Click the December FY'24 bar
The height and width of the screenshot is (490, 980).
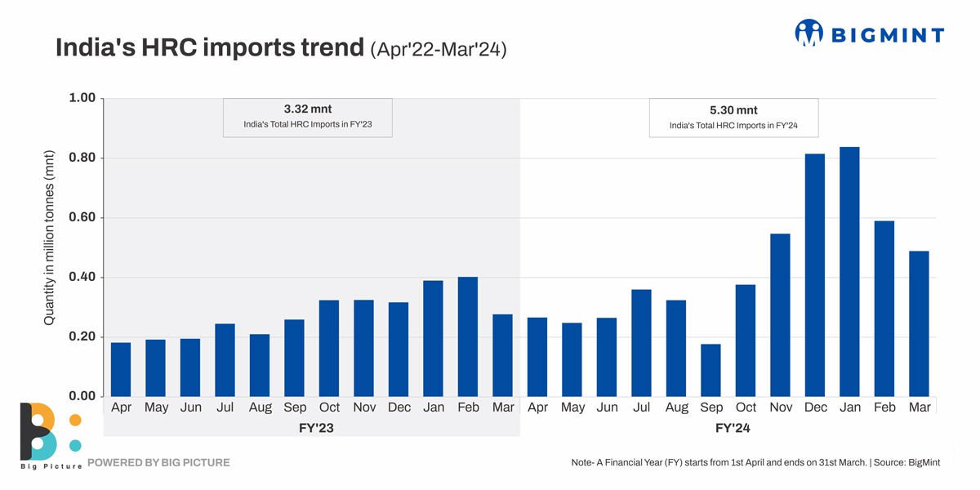(815, 275)
